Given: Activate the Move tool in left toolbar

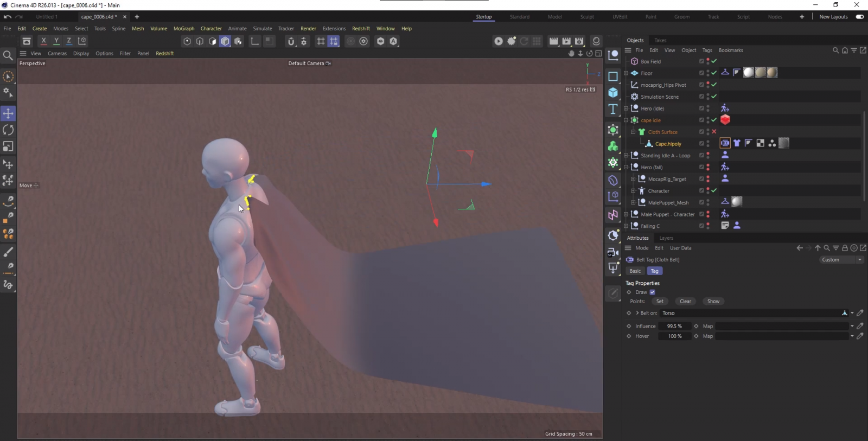Looking at the screenshot, I should click(8, 113).
